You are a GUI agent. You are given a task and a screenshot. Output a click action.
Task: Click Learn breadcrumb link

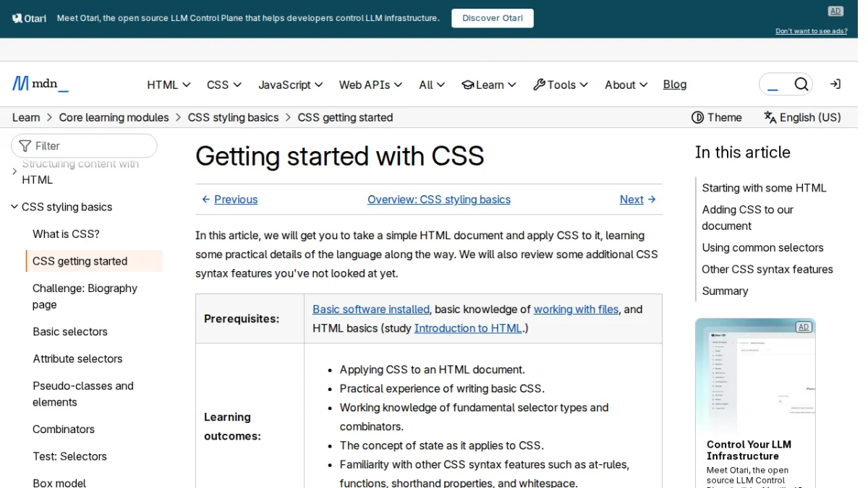[26, 117]
